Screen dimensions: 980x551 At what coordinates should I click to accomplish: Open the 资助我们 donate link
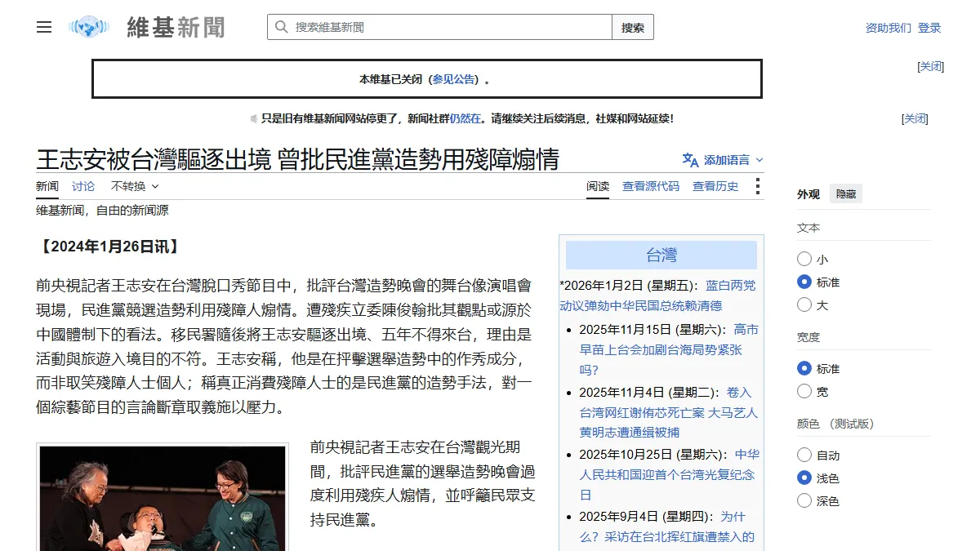tap(889, 28)
